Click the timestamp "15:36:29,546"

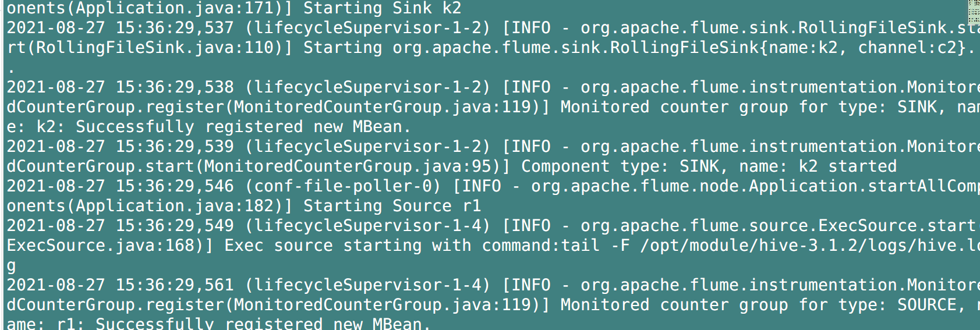pyautogui.click(x=174, y=186)
